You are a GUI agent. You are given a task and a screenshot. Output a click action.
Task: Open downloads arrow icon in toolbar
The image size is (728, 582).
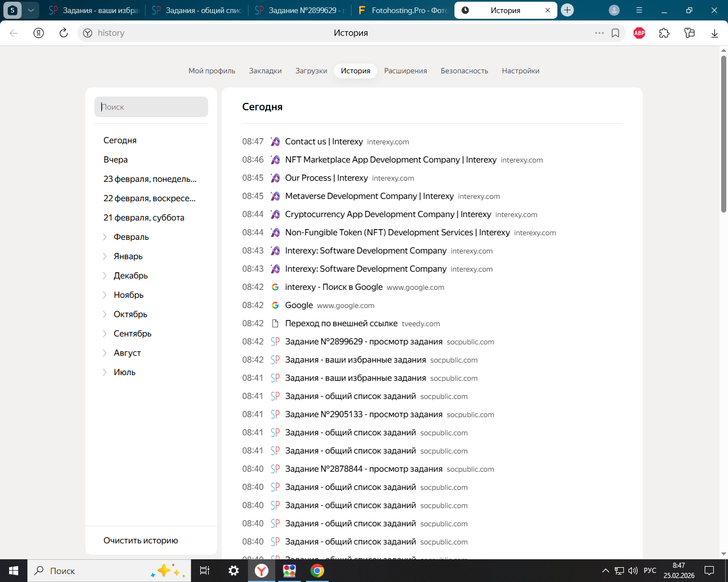714,33
